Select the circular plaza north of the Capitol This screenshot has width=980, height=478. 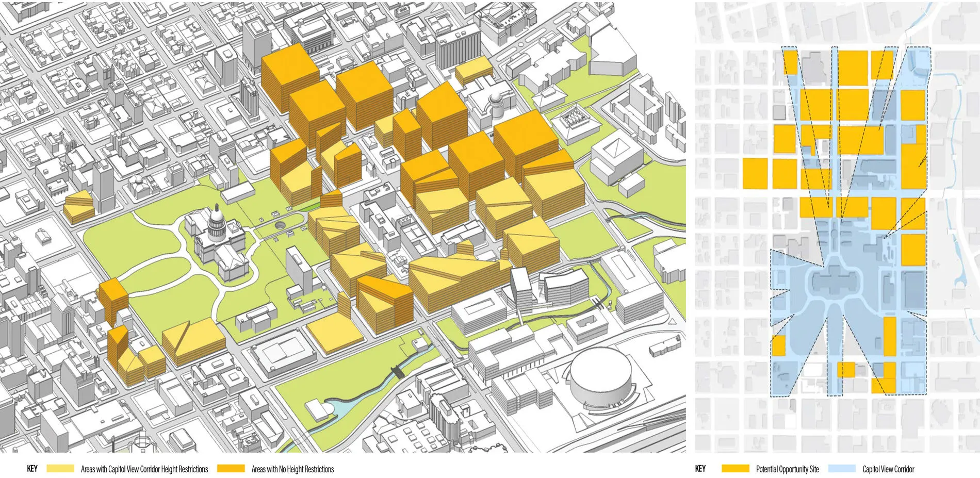click(280, 226)
